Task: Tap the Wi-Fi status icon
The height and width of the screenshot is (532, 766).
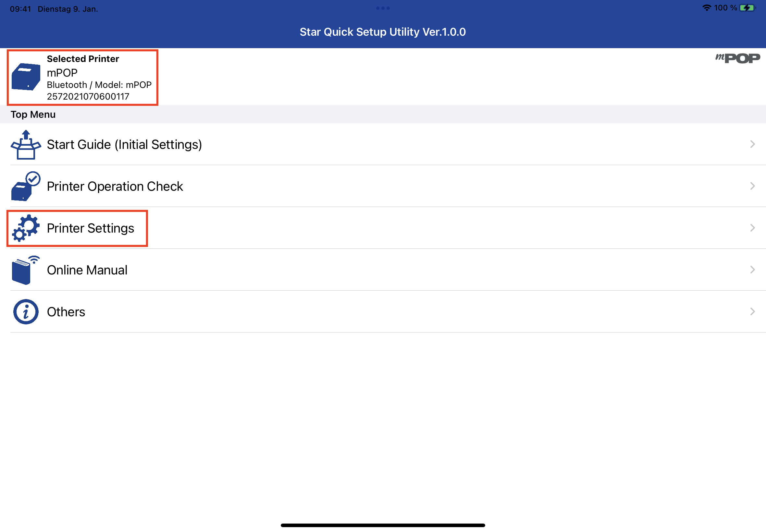Action: [x=706, y=8]
